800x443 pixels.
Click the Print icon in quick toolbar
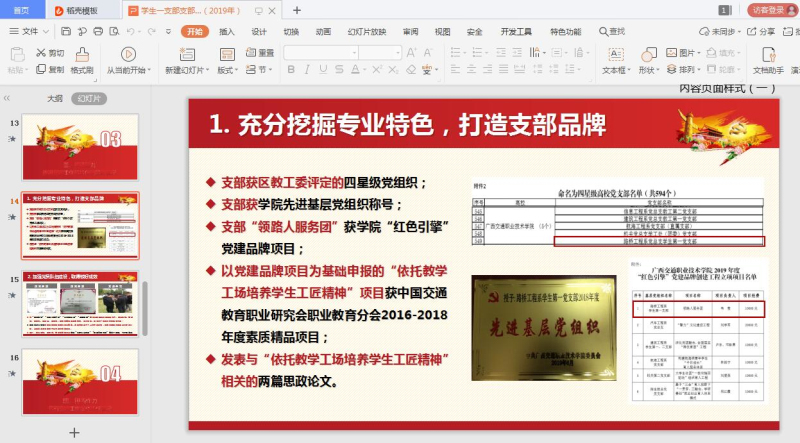97,31
